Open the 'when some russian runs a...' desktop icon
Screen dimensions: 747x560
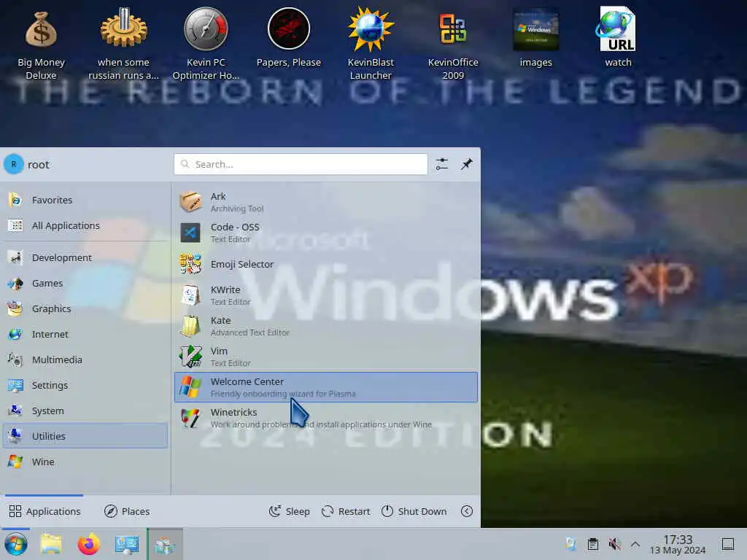[x=123, y=43]
